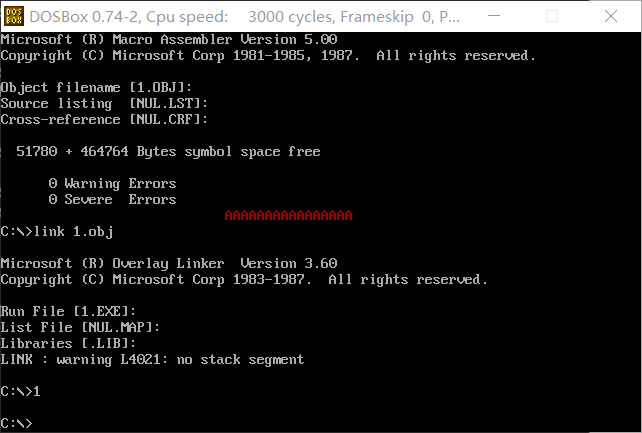Click the Copyright 1983-1987 line
The width and height of the screenshot is (642, 433).
point(244,280)
